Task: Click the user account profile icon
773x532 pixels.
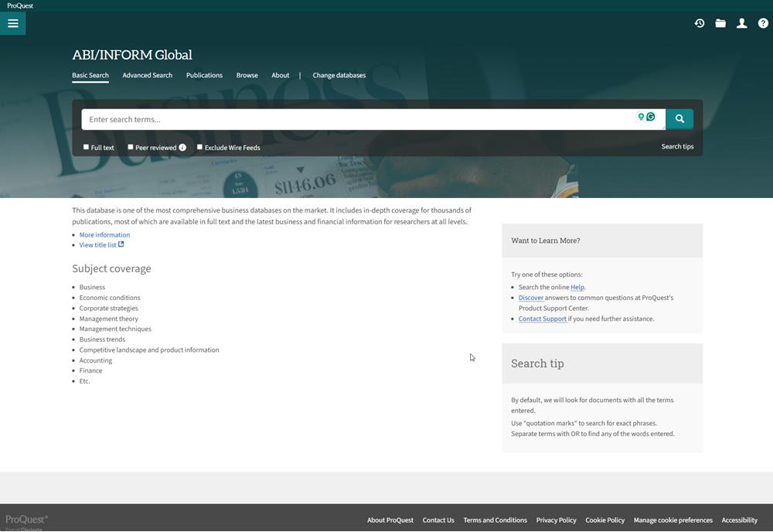Action: 741,23
